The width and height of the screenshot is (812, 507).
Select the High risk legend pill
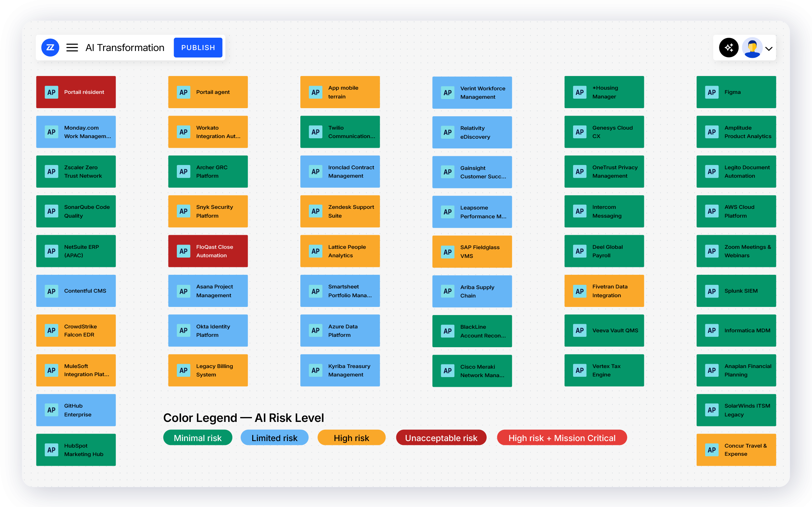pos(351,437)
